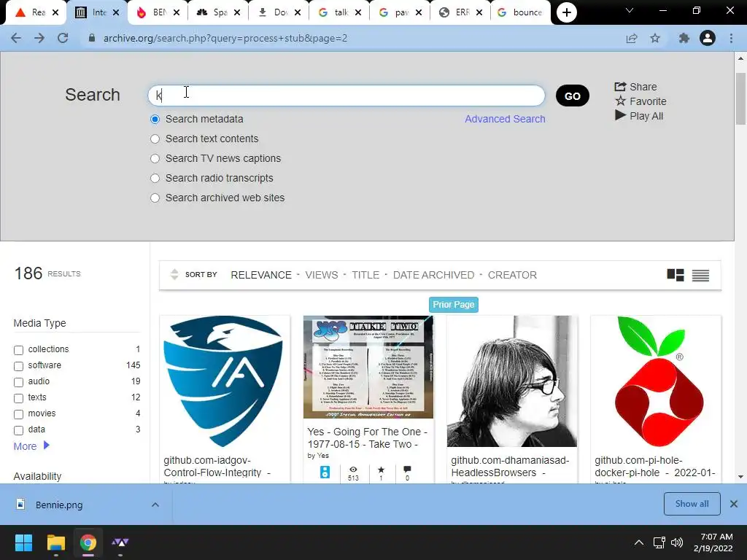Check the software media type filter
The height and width of the screenshot is (560, 747).
[x=18, y=366]
